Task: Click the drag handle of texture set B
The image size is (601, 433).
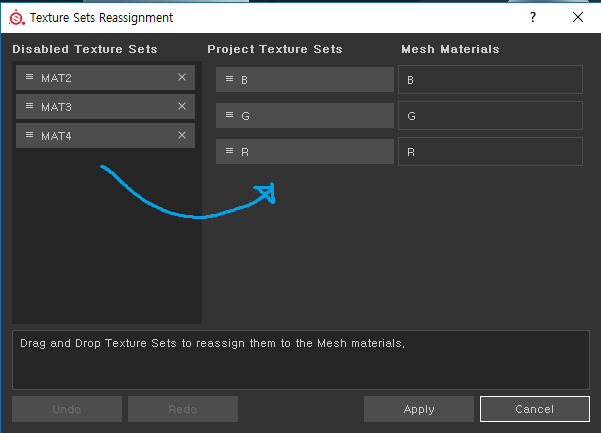Action: pos(229,79)
